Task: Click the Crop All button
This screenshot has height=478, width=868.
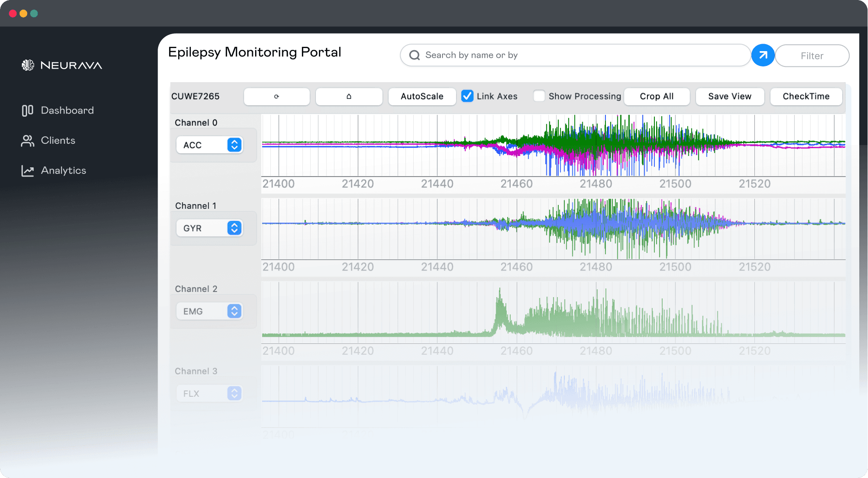Action: click(656, 97)
